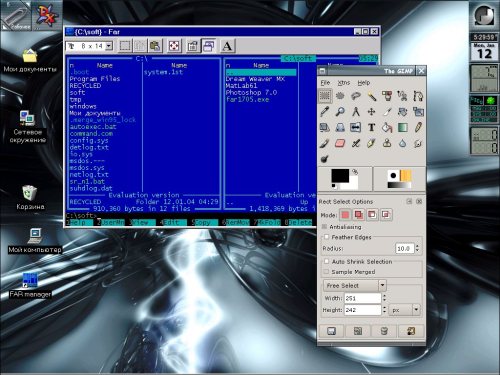Select the Blur droplet tool
Viewport: 500px width, 375px height.
(403, 143)
